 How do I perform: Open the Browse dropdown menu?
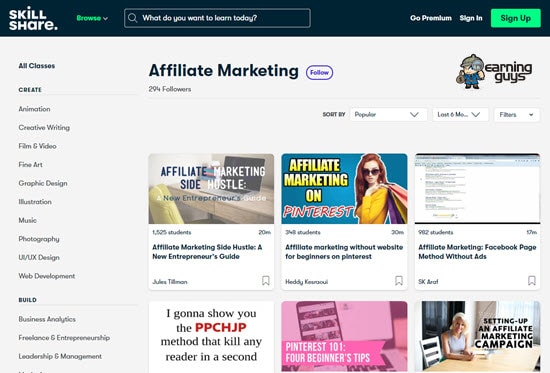(92, 18)
